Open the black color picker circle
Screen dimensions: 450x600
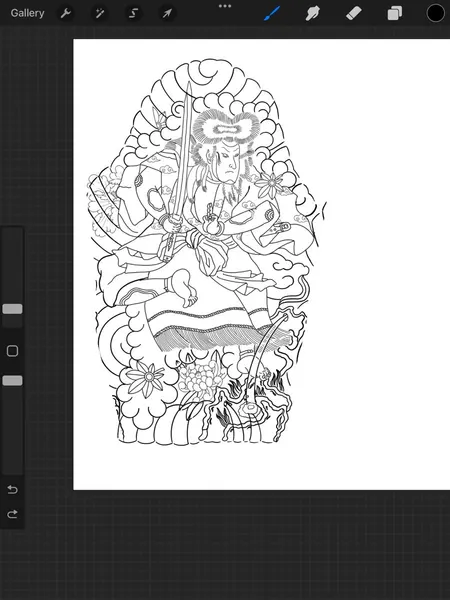(x=435, y=13)
